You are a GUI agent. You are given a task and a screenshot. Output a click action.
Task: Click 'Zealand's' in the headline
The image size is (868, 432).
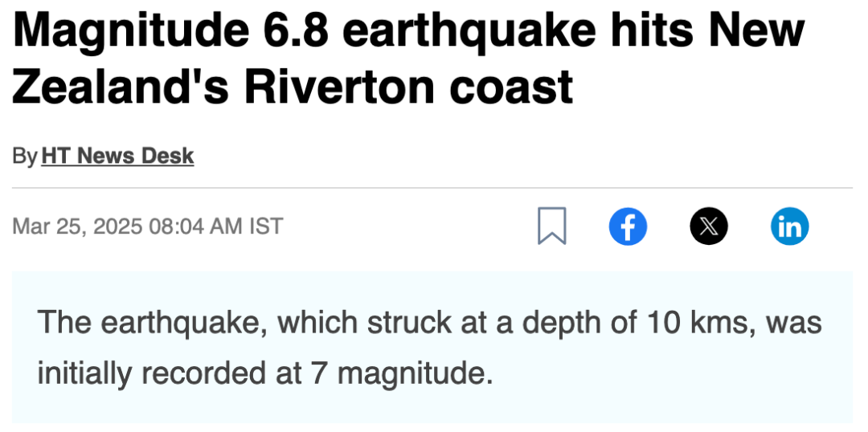pyautogui.click(x=120, y=87)
